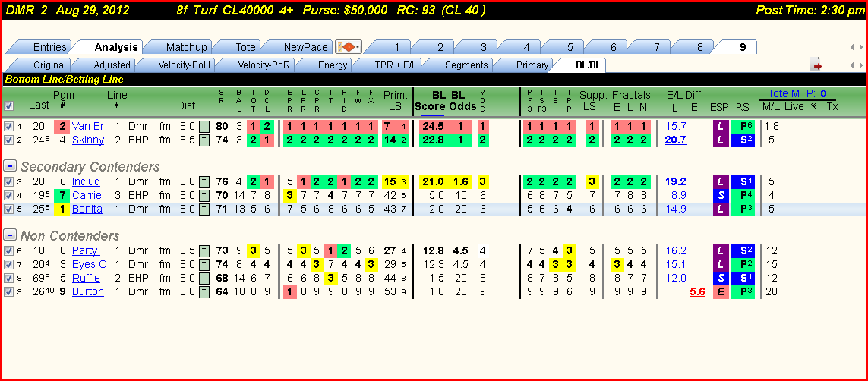This screenshot has height=381, width=868.
Task: Click the red program number 2 cell
Action: (62, 126)
